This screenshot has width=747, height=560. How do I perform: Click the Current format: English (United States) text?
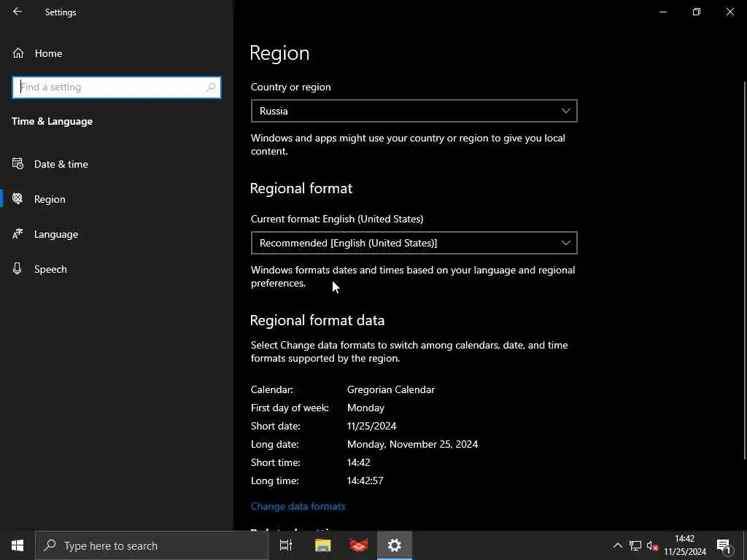[337, 219]
